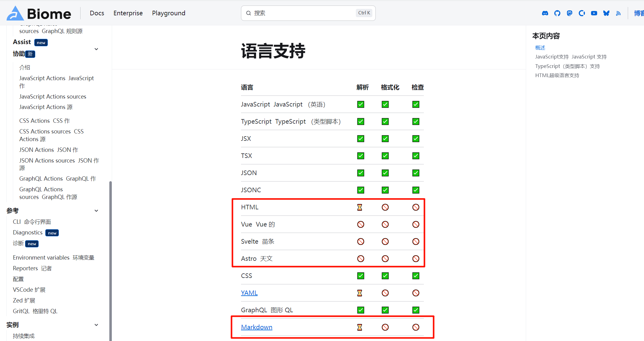Collapse the 参考 sidebar section chevron
644x341 pixels.
tap(96, 211)
